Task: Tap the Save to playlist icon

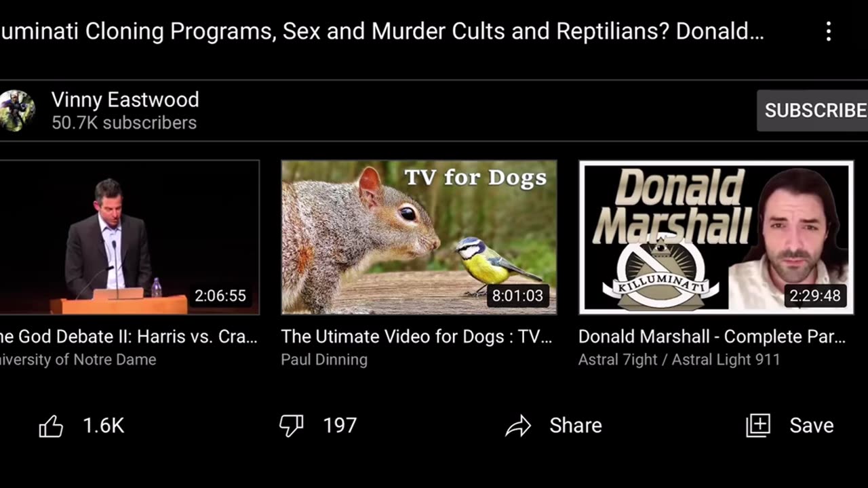Action: coord(758,425)
